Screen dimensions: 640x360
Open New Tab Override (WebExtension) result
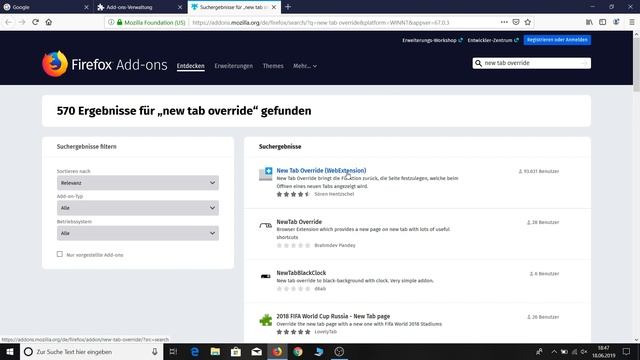coord(321,171)
